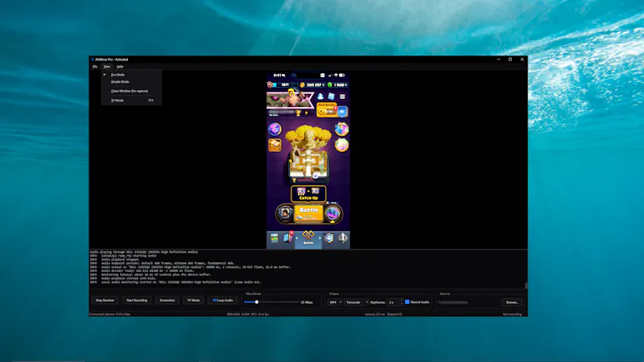Select TV Mode F11 menu entry
644x362 pixels.
(x=131, y=100)
